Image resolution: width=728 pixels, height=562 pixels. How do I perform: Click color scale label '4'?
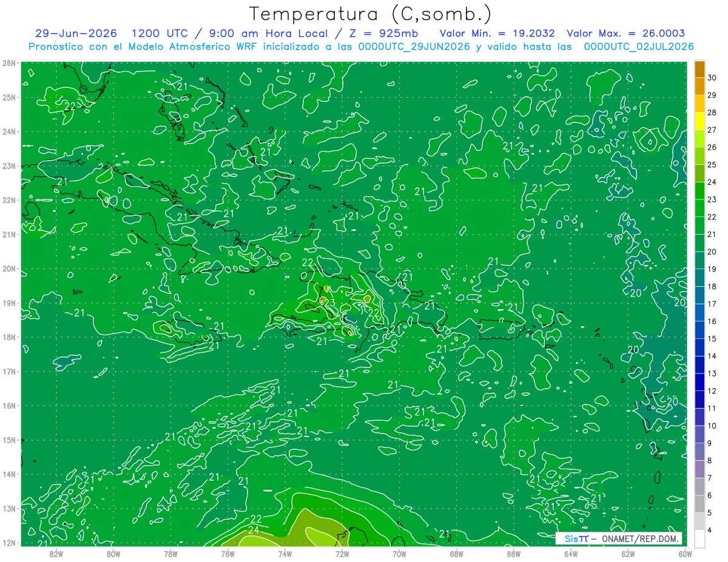tap(710, 530)
